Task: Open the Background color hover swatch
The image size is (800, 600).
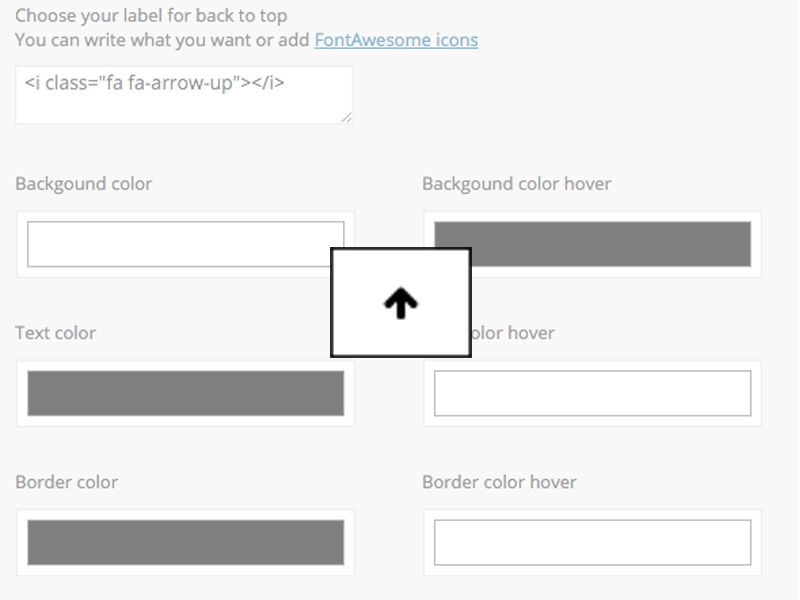Action: [x=611, y=244]
